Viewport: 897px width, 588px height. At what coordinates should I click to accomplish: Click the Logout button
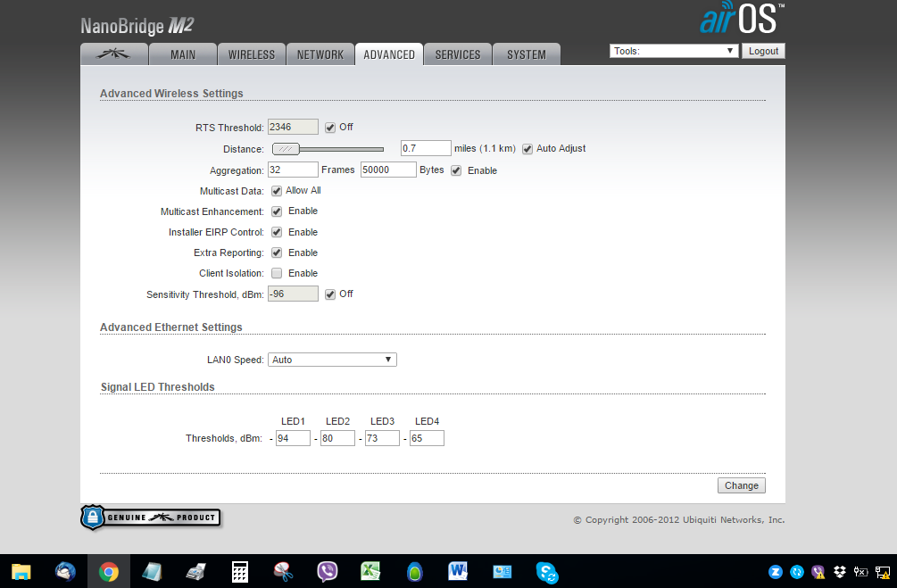coord(764,51)
